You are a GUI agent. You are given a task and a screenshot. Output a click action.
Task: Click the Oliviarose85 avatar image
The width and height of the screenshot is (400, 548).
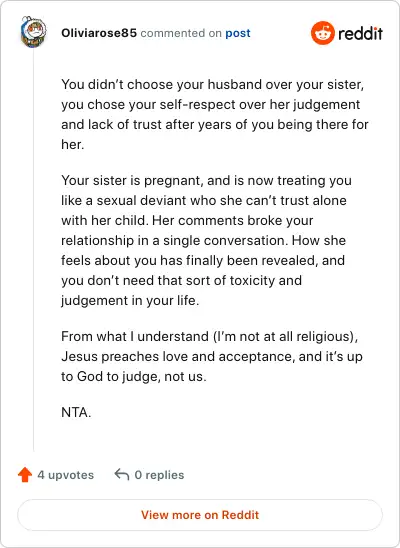click(34, 32)
